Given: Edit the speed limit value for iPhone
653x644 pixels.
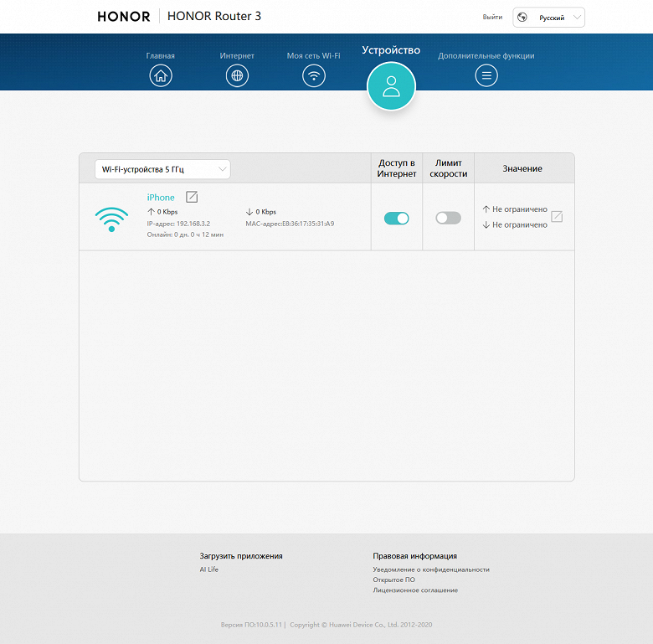Looking at the screenshot, I should 557,217.
